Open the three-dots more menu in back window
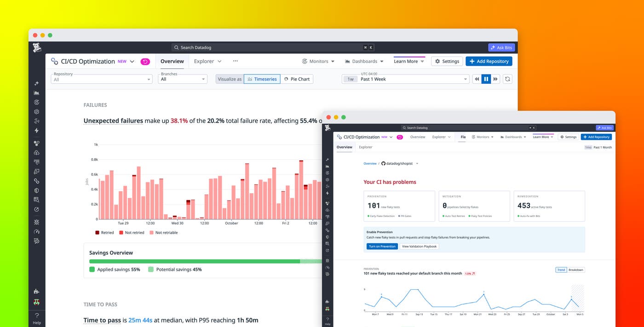644x327 pixels. tap(235, 61)
